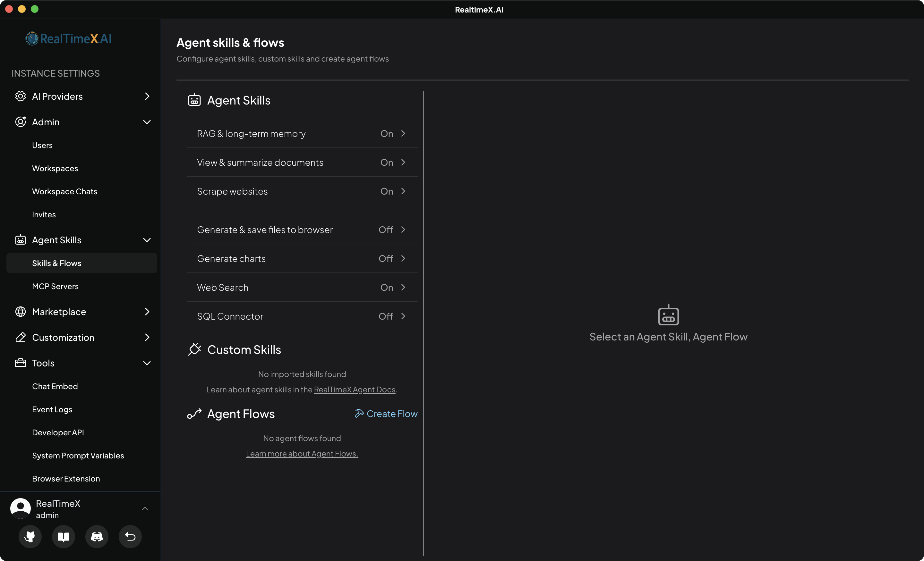
Task: Click the RealTimeX.AI logo
Action: [x=69, y=38]
